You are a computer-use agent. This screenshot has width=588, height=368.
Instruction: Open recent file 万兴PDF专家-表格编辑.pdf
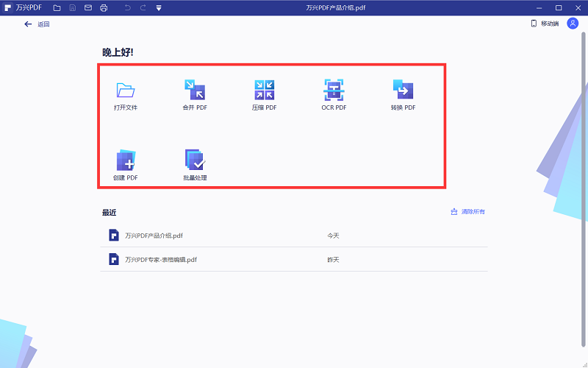pyautogui.click(x=294, y=259)
